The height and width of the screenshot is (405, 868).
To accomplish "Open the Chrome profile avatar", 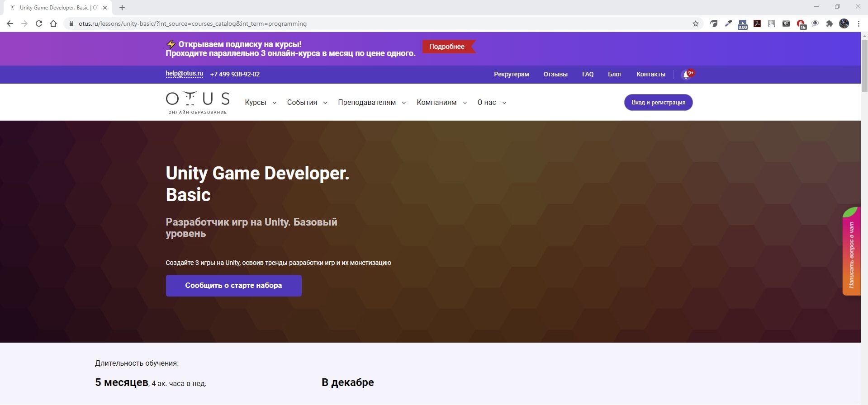I will coord(844,24).
